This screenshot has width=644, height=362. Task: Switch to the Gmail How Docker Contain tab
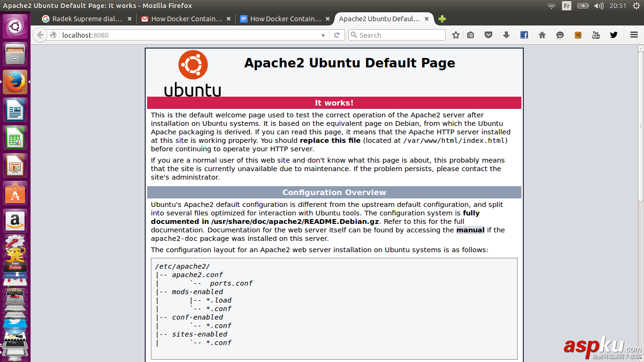tap(187, 19)
